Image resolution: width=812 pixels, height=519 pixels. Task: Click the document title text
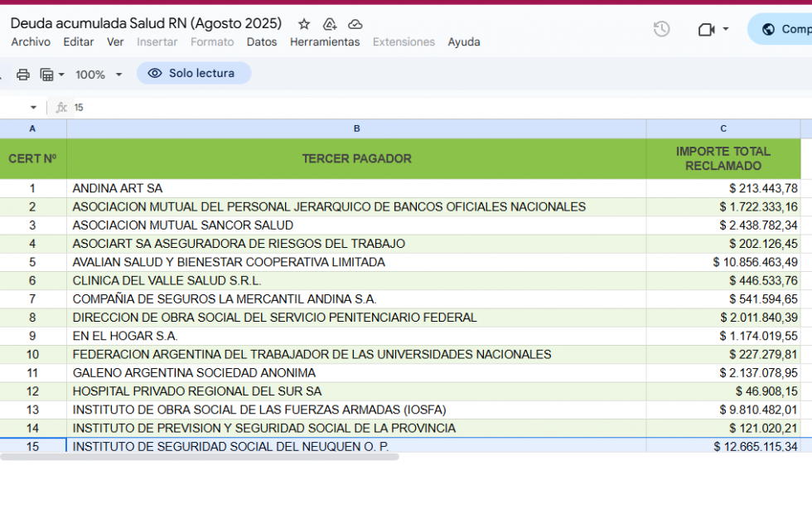(x=146, y=23)
